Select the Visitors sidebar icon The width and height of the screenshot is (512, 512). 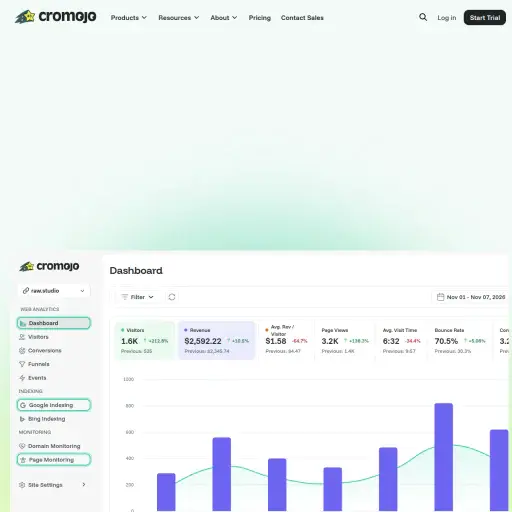point(22,337)
